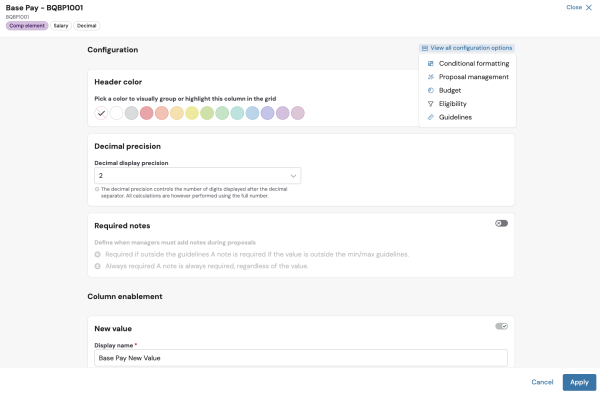This screenshot has width=600, height=395.
Task: Pick the red header color swatch
Action: pos(147,113)
